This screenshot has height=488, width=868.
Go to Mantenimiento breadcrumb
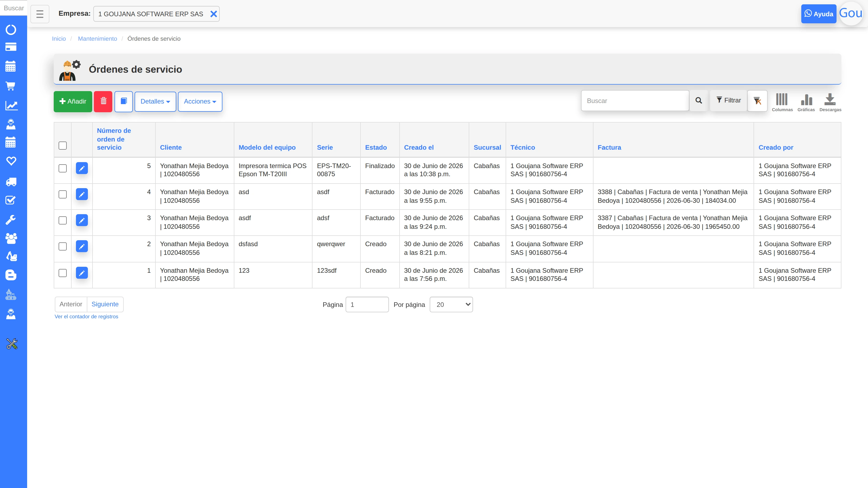click(x=97, y=39)
